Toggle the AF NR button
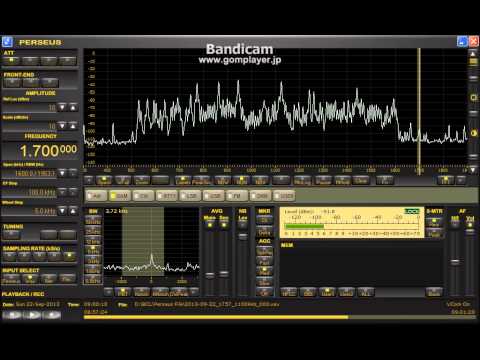 (455, 225)
